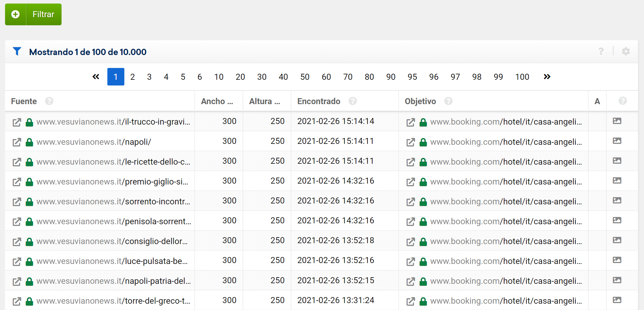Jump forward with the double right arrow
644x310 pixels.
click(547, 77)
